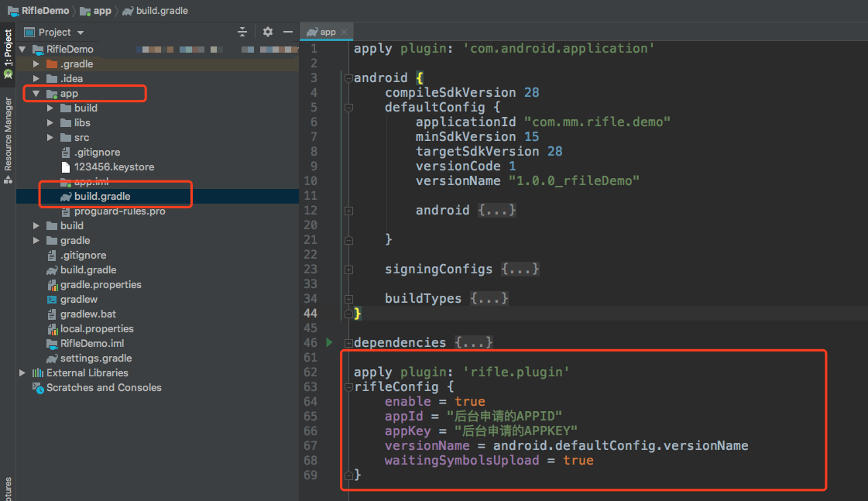868x501 pixels.
Task: Expand the src folder
Action: pos(50,137)
